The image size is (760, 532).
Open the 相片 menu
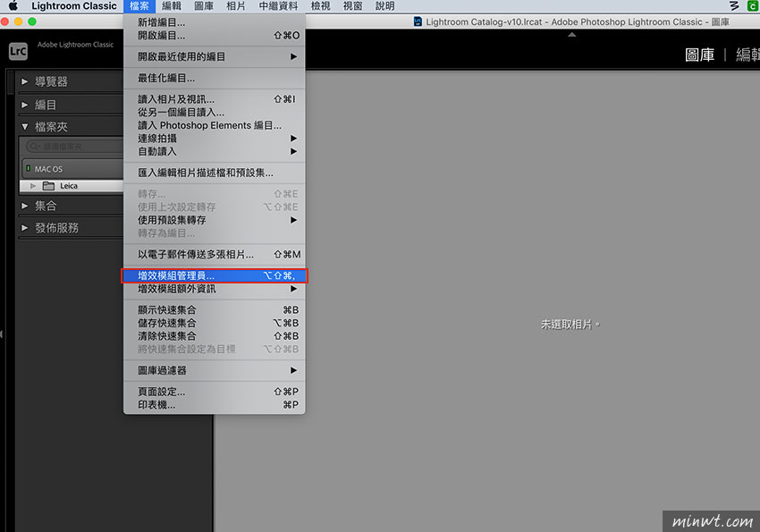click(x=236, y=6)
